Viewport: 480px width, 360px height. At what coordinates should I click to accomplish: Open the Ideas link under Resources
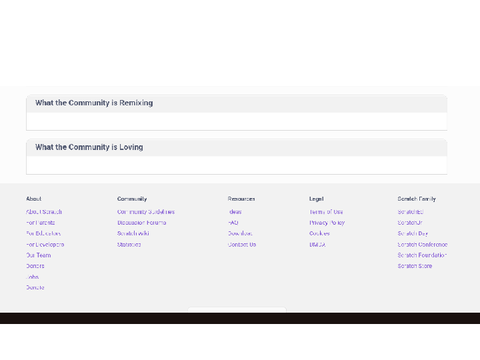235,212
